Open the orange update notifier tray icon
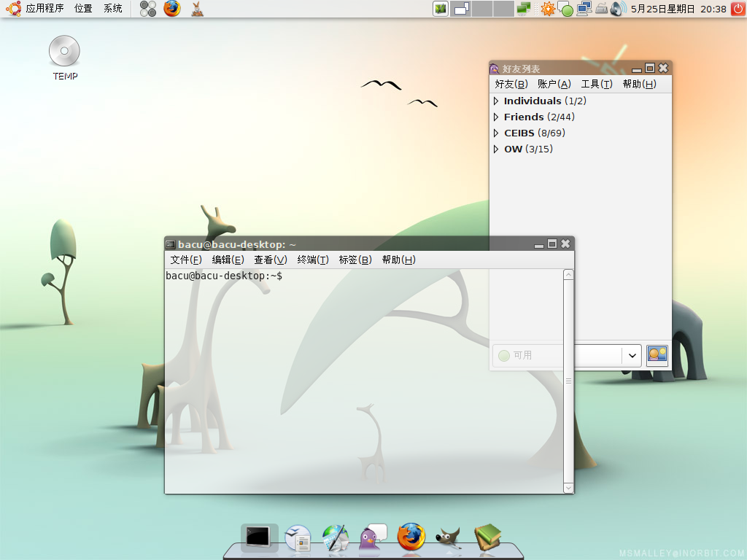Screen dimensions: 747x560 (x=547, y=9)
